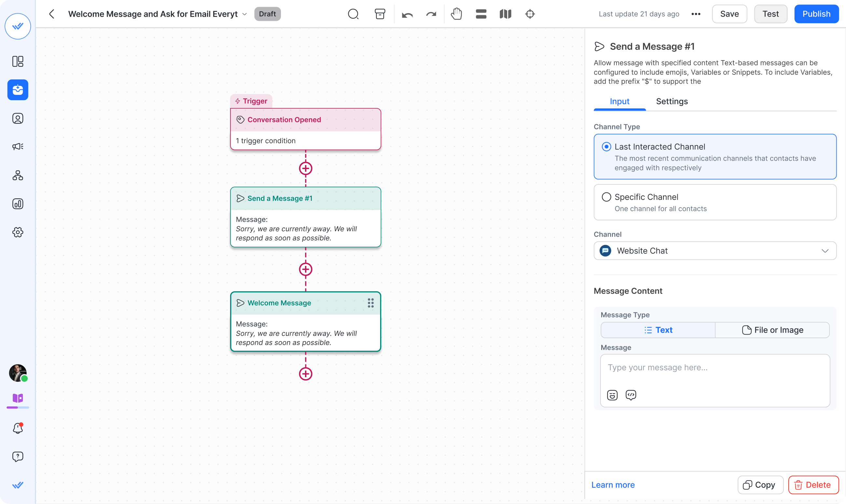The image size is (846, 504).
Task: Recenter the canvas with the crosshair icon
Action: tap(530, 14)
